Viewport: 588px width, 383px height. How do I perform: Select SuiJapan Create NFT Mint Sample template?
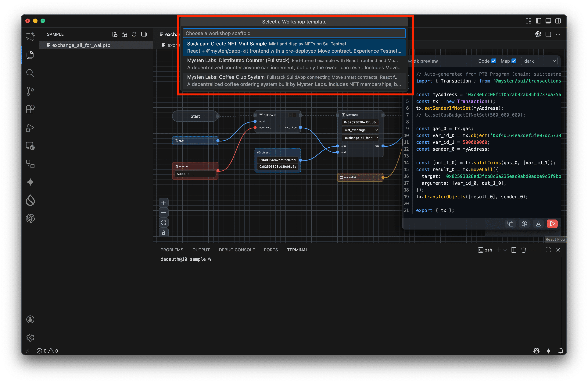click(294, 47)
